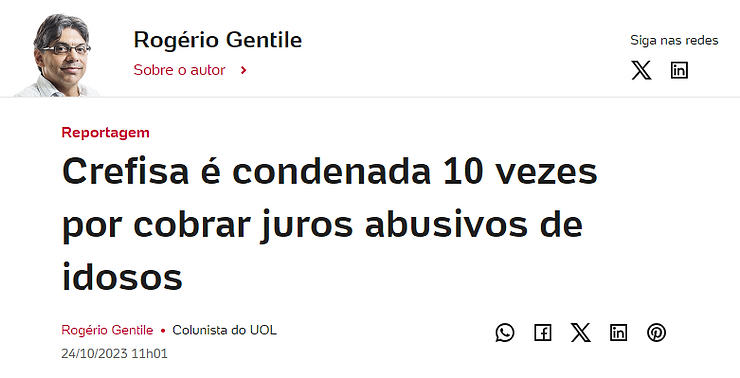Click the red chevron beside Sobre o autor

tap(244, 70)
